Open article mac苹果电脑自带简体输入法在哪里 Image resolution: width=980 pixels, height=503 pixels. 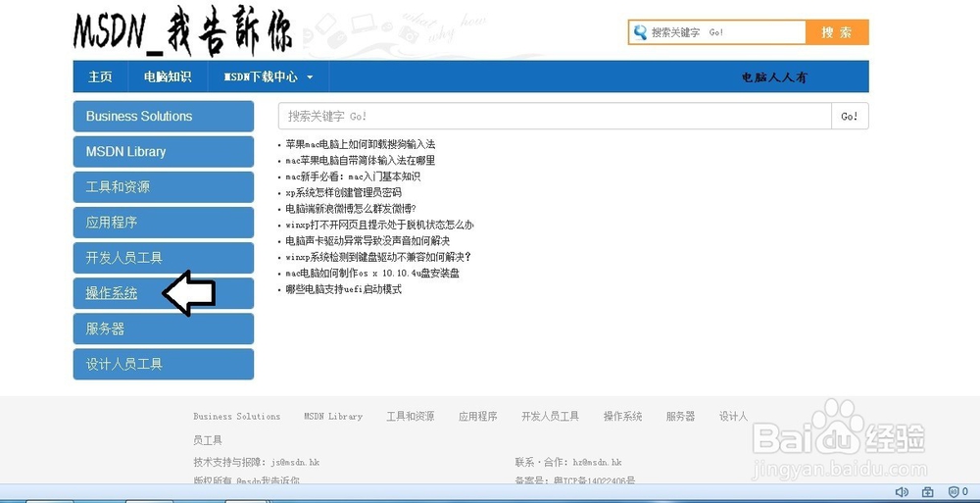361,161
